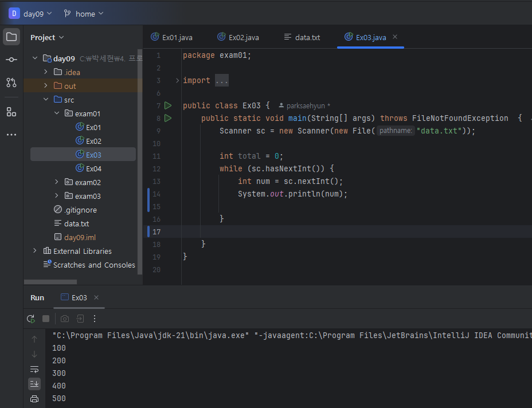Screen dimensions: 532x408
Task: Click the project tree horizontal scrollbar
Action: (x=50, y=282)
